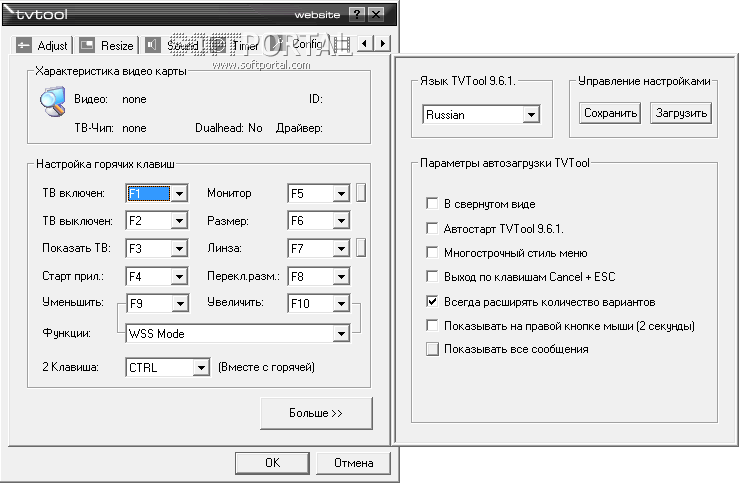The width and height of the screenshot is (741, 483).
Task: Click the Драйвер: label
Action: point(299,128)
